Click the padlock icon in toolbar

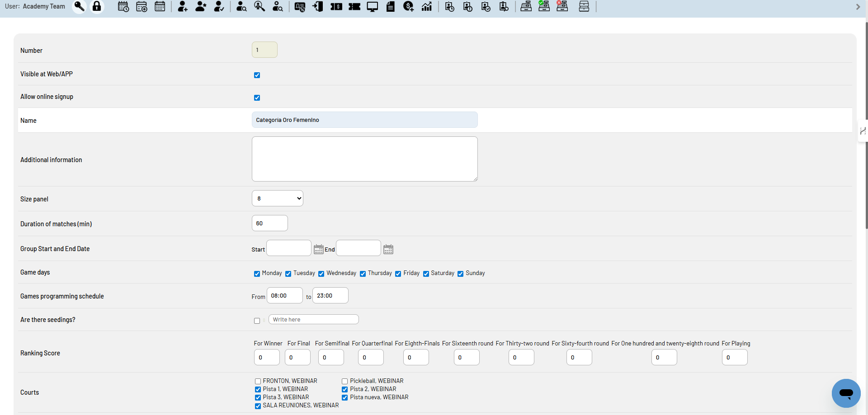tap(97, 6)
